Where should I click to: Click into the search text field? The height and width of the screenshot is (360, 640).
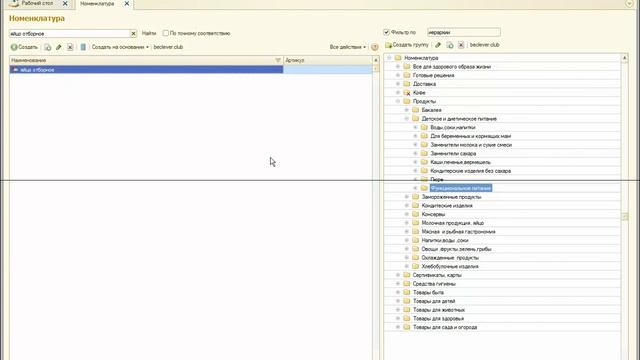[x=69, y=33]
